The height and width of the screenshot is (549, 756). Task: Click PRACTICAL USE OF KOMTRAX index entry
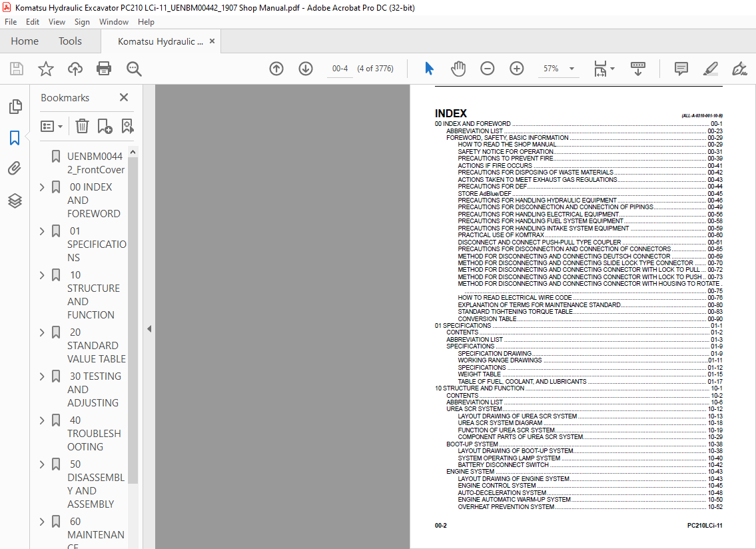[x=501, y=235]
